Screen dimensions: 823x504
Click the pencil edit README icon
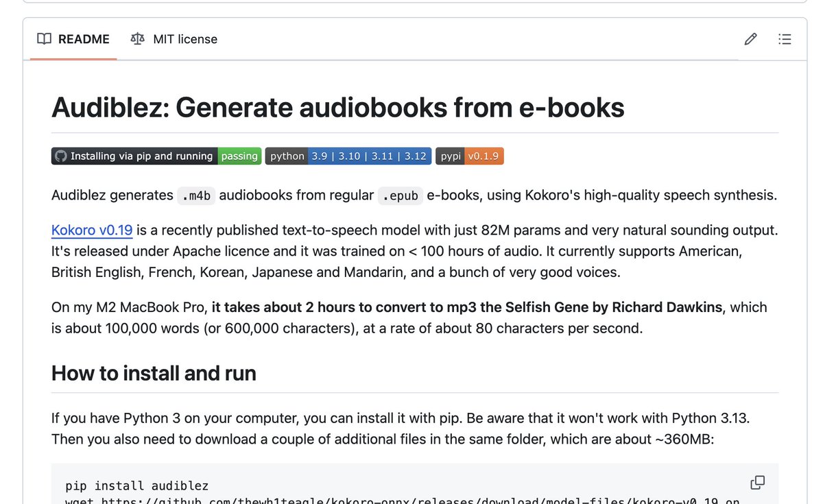(x=751, y=39)
